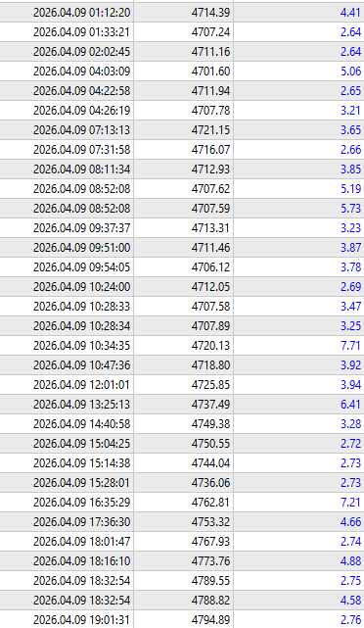Select the 2026.04.09 10:28:34 timestamp
The width and height of the screenshot is (364, 628).
pyautogui.click(x=81, y=326)
